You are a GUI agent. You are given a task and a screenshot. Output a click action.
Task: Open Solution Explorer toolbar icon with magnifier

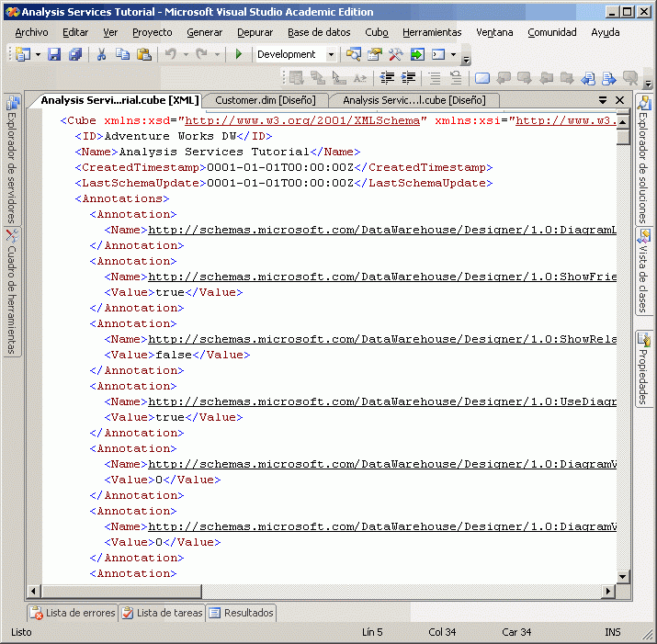pos(354,54)
